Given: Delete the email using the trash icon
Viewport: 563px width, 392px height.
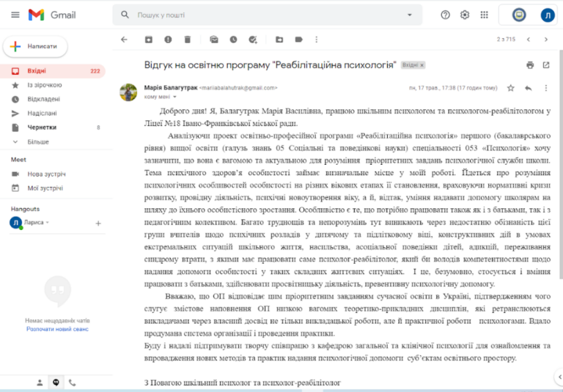Looking at the screenshot, I should coord(188,40).
